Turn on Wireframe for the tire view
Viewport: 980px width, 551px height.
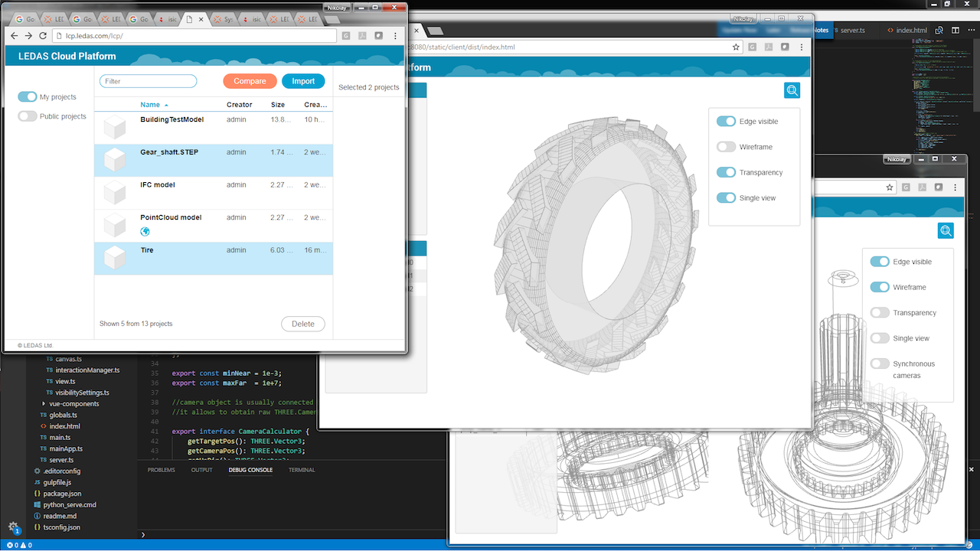[726, 147]
